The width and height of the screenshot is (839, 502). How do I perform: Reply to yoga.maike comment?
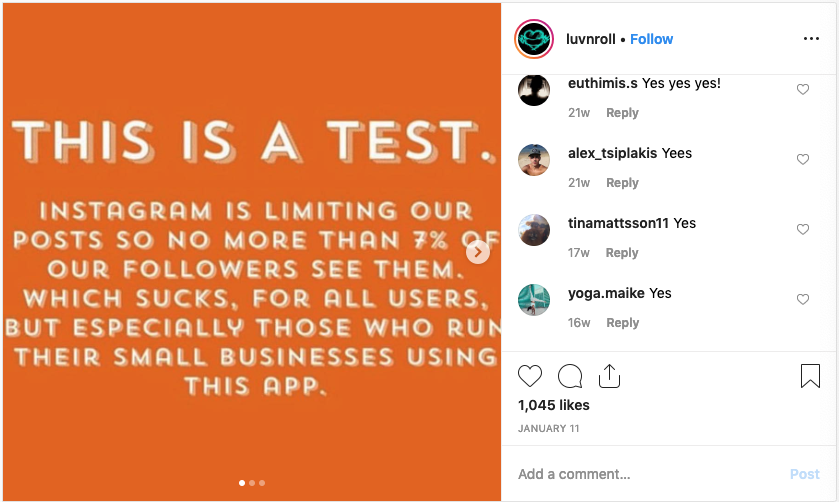pyautogui.click(x=622, y=323)
